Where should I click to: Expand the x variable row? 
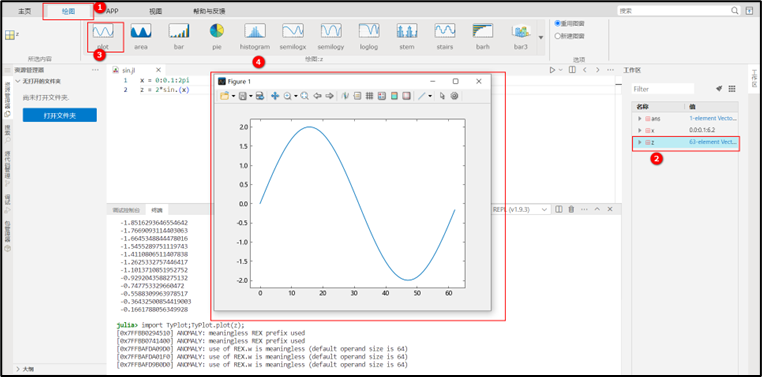point(640,130)
